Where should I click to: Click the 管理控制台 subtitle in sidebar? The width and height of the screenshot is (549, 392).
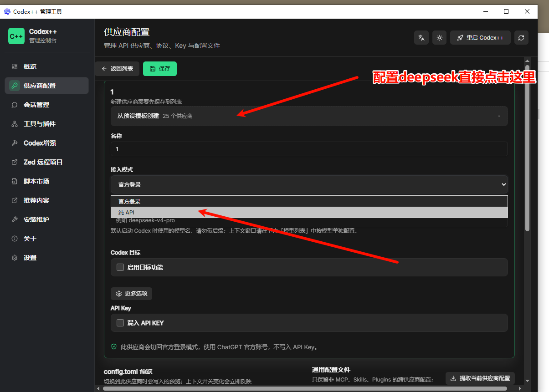tap(43, 41)
